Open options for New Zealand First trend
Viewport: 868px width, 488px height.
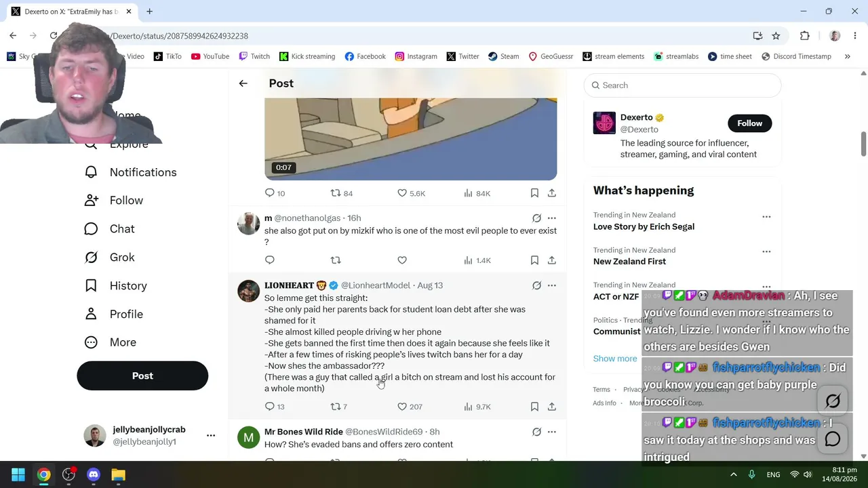click(x=766, y=251)
